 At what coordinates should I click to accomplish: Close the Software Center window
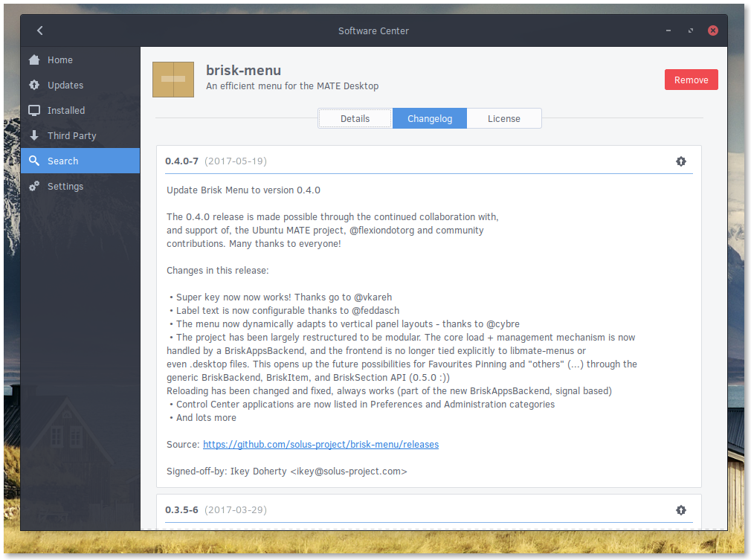coord(713,30)
